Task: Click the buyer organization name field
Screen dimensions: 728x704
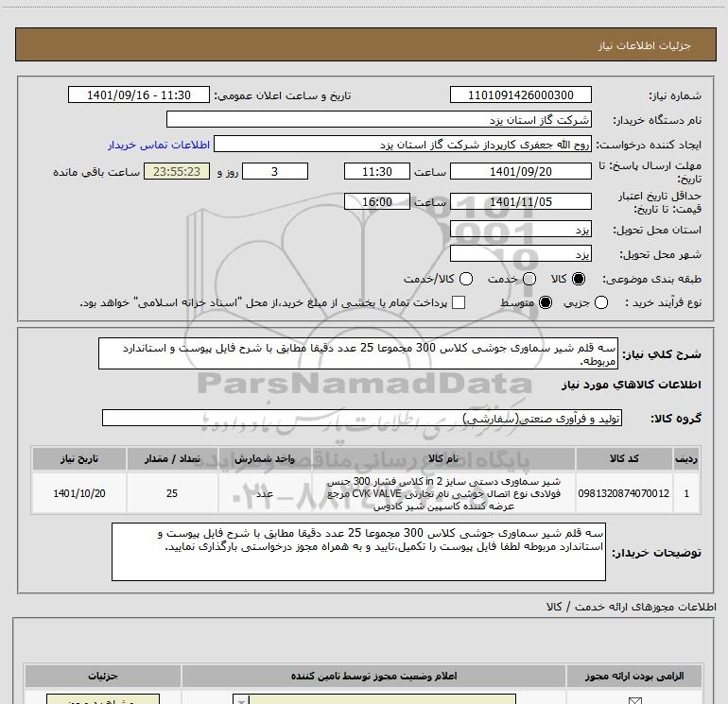Action: point(379,119)
